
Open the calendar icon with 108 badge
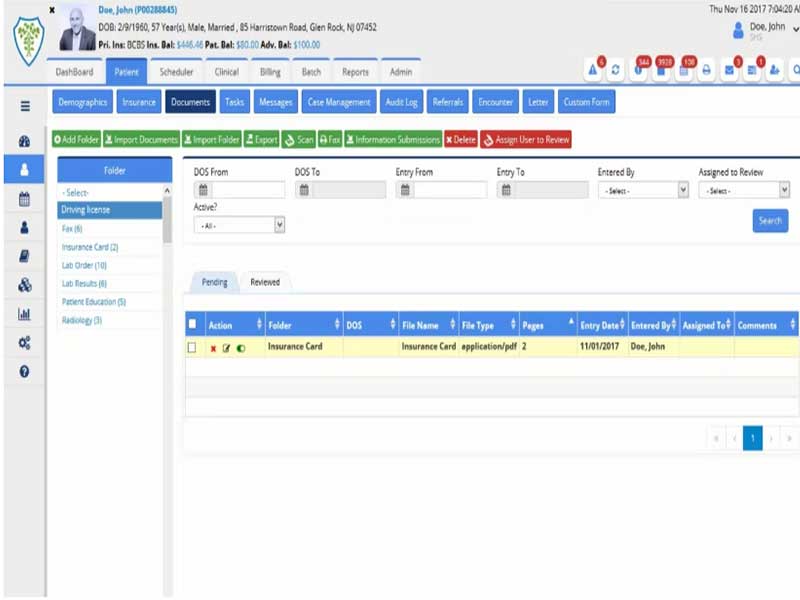click(x=684, y=70)
